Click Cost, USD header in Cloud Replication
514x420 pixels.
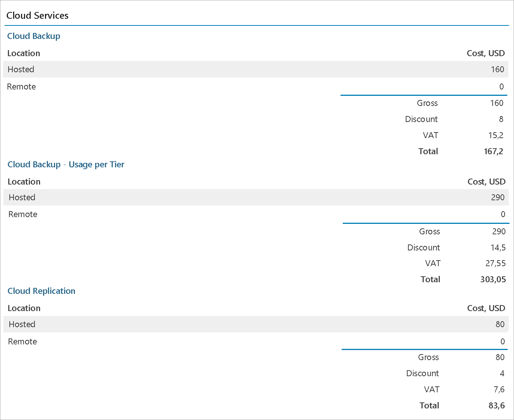(486, 308)
